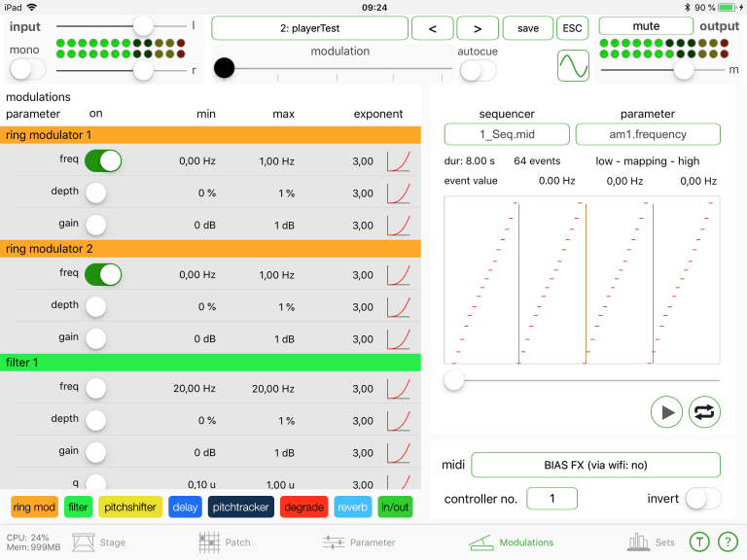Click exponent curve for ring modulator 2 freq
Image resolution: width=747 pixels, height=560 pixels.
tap(398, 275)
